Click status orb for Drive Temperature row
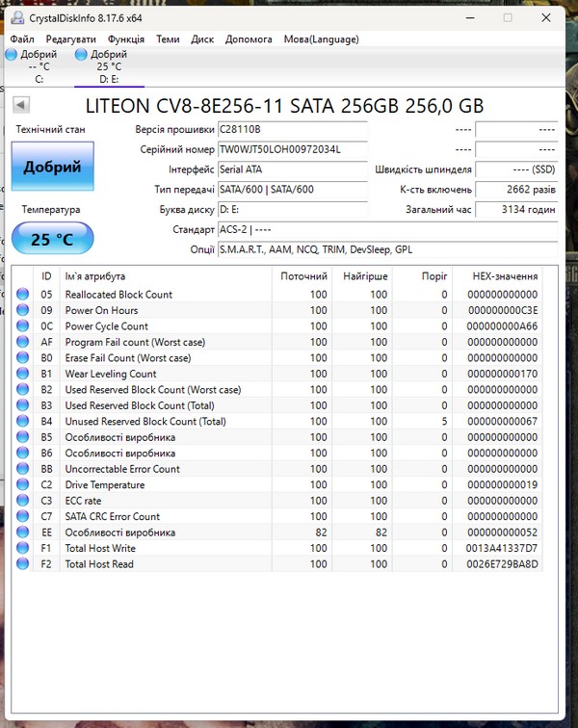 click(x=23, y=485)
